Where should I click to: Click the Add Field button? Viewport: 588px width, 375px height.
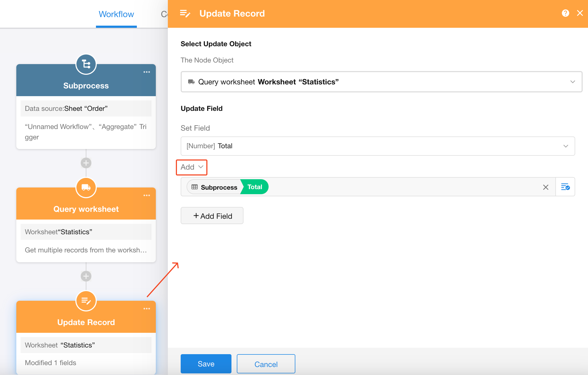pos(212,216)
